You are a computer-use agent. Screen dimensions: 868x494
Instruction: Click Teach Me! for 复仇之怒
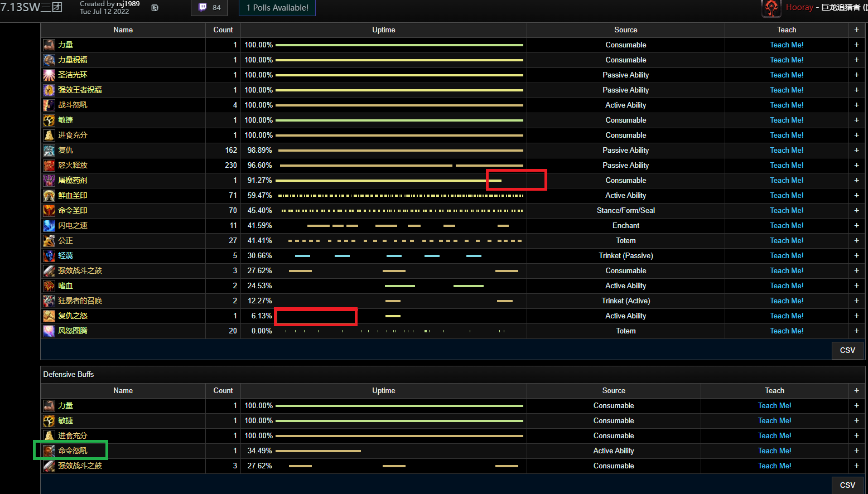click(x=787, y=316)
